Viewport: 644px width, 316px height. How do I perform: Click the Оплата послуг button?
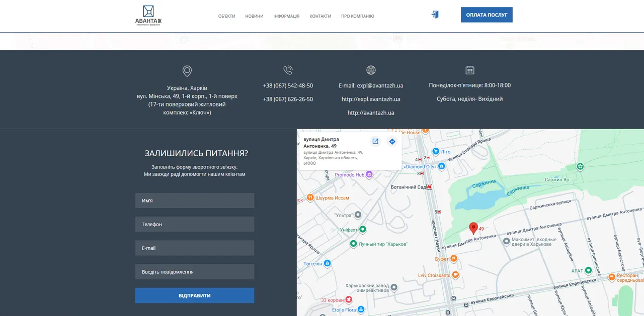(x=487, y=15)
